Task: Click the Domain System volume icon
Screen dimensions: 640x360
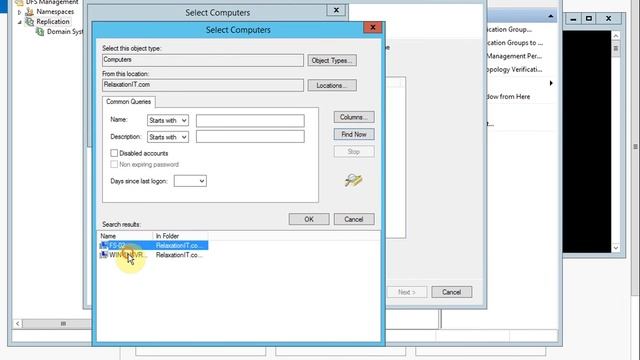Action: (x=40, y=31)
